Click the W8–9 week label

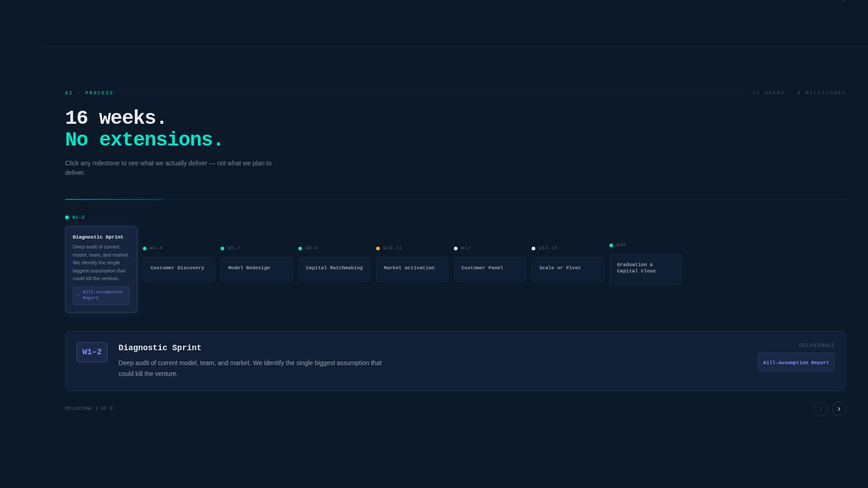click(311, 248)
